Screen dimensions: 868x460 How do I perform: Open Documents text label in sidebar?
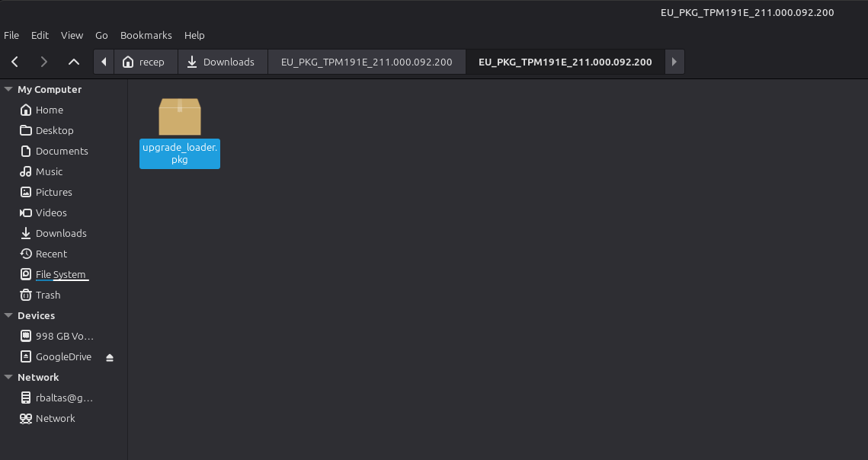point(62,151)
